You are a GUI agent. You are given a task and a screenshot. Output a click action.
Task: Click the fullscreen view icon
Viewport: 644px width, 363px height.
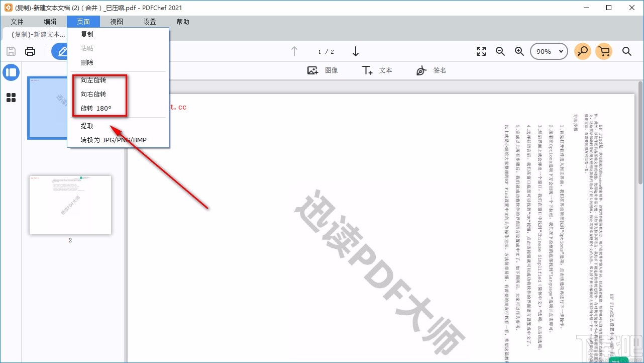pos(481,51)
